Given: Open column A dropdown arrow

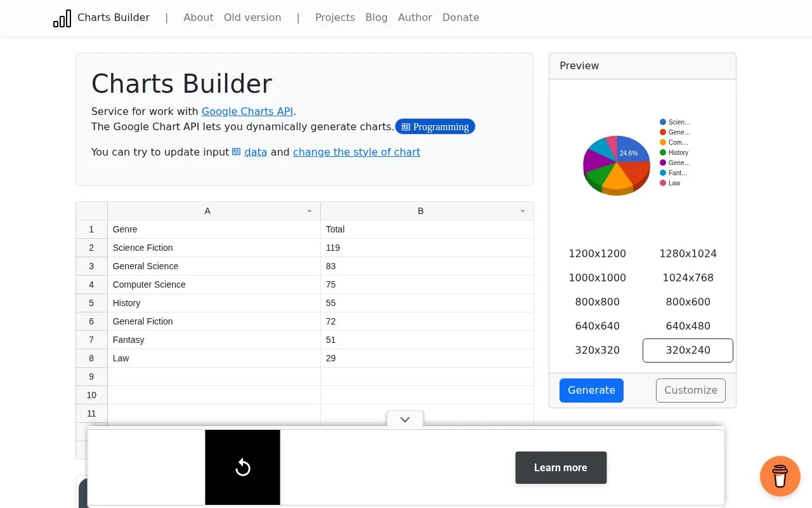Looking at the screenshot, I should (310, 211).
